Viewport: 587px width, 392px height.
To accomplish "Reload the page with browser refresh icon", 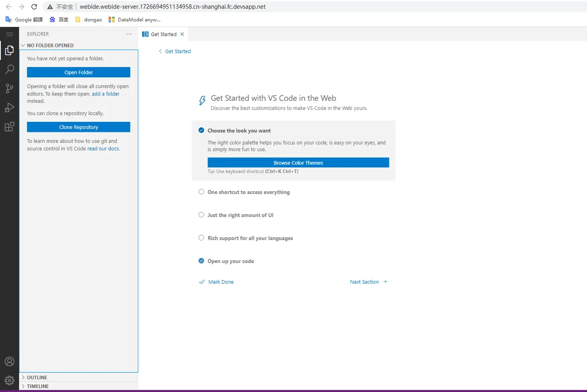I will pyautogui.click(x=34, y=7).
